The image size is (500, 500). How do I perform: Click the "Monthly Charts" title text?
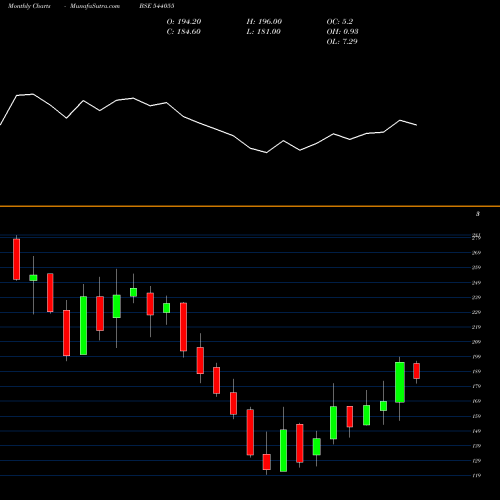pyautogui.click(x=29, y=6)
